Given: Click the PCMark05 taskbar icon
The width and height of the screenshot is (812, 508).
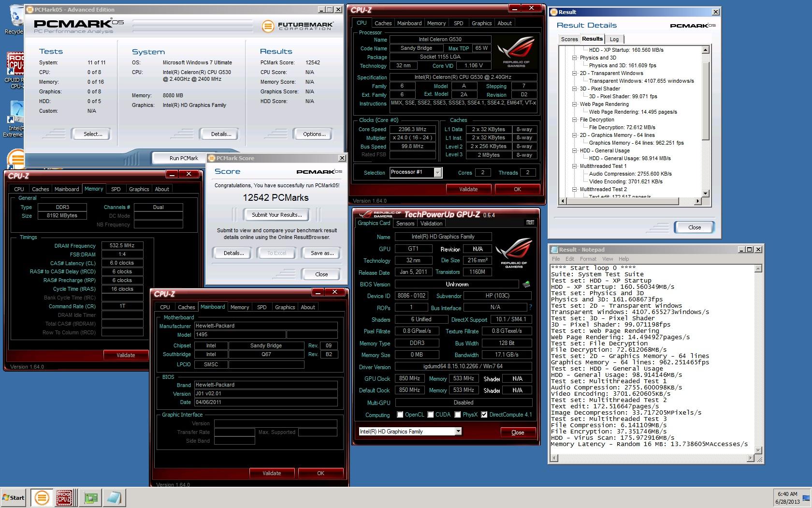Looking at the screenshot, I should click(42, 497).
